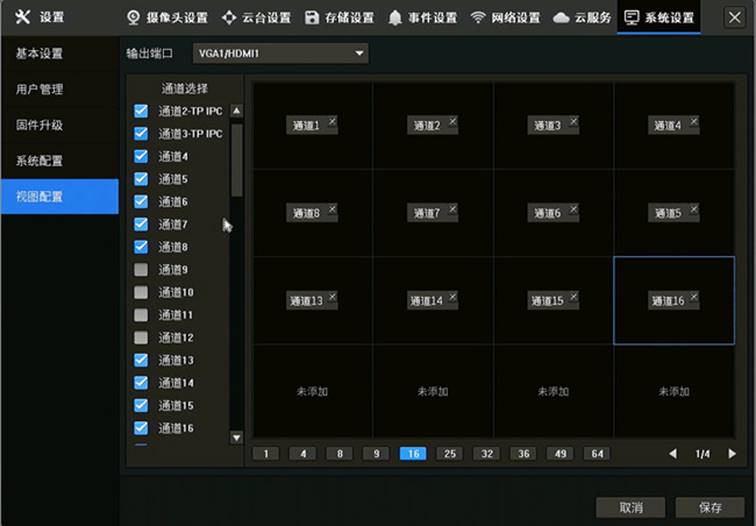Image resolution: width=756 pixels, height=526 pixels.
Task: Go to next layout page arrow
Action: click(x=732, y=454)
